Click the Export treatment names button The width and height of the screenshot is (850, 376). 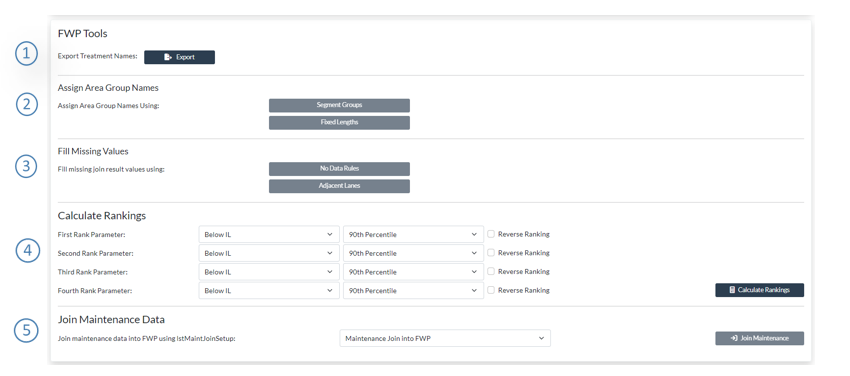(179, 57)
